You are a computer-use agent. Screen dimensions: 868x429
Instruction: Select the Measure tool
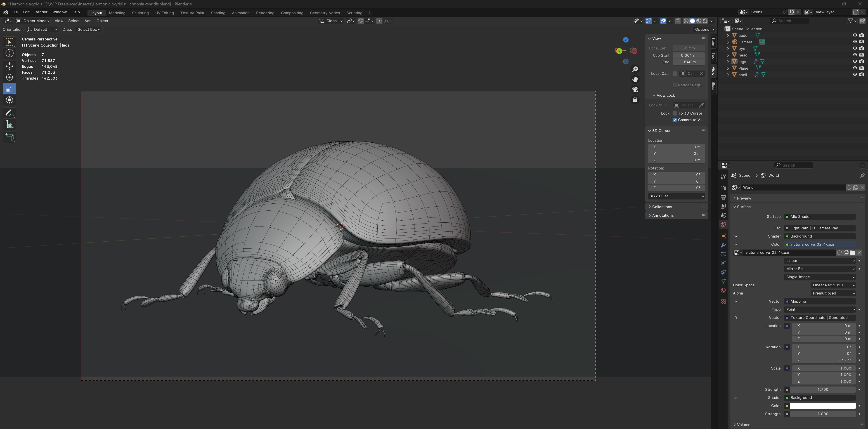click(x=9, y=125)
